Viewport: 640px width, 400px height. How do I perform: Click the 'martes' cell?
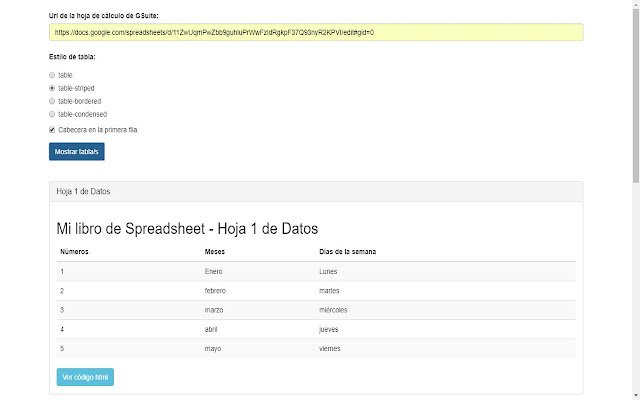(x=329, y=291)
